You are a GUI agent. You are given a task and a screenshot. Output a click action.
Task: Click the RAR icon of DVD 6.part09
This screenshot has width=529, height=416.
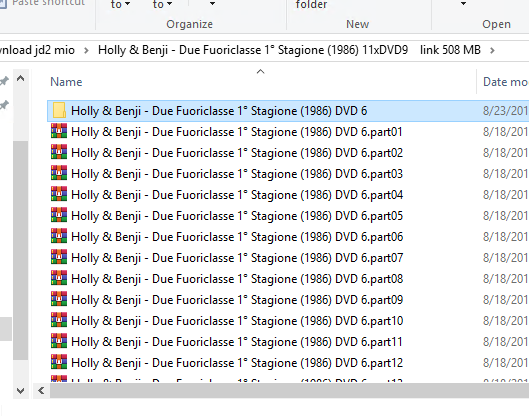[59, 300]
